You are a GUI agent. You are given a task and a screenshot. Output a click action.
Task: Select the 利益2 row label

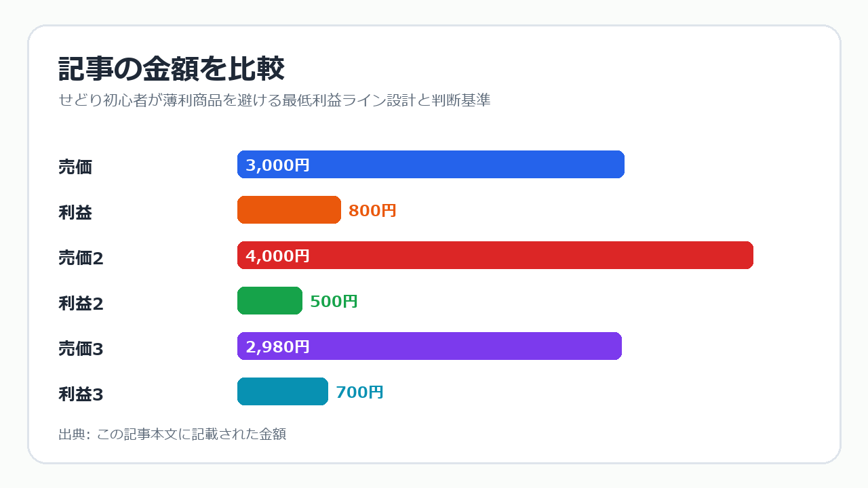(81, 303)
